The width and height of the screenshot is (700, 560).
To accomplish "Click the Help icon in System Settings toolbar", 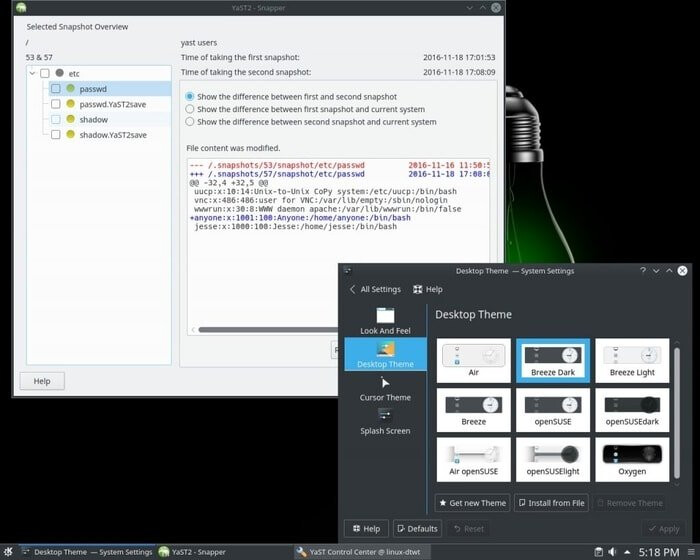I will [x=417, y=289].
